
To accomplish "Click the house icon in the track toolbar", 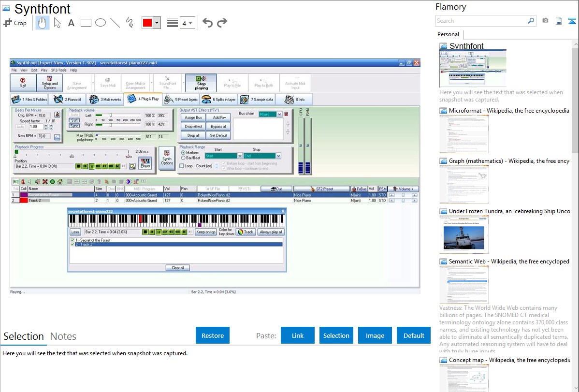I will pyautogui.click(x=60, y=181).
